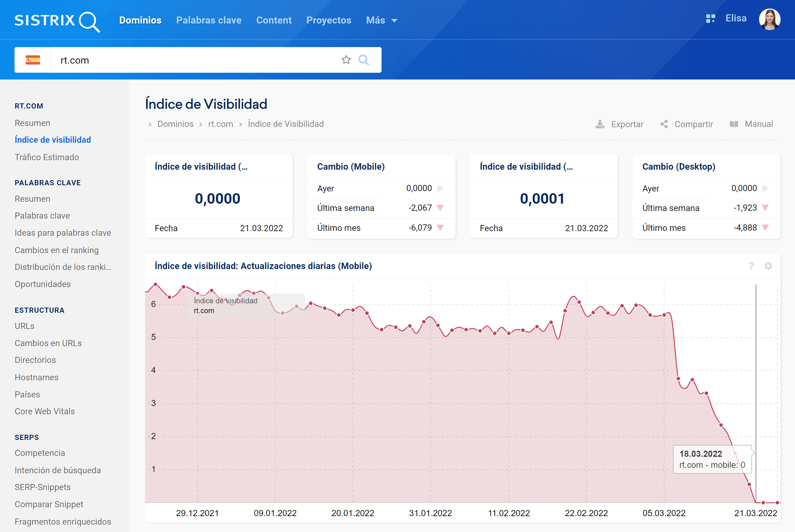The height and width of the screenshot is (532, 795).
Task: Click the Exportar download icon
Action: coord(600,124)
